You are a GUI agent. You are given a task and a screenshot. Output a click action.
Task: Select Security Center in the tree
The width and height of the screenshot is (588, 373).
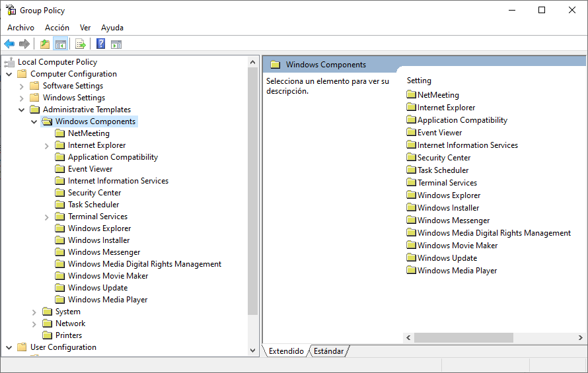pyautogui.click(x=94, y=193)
